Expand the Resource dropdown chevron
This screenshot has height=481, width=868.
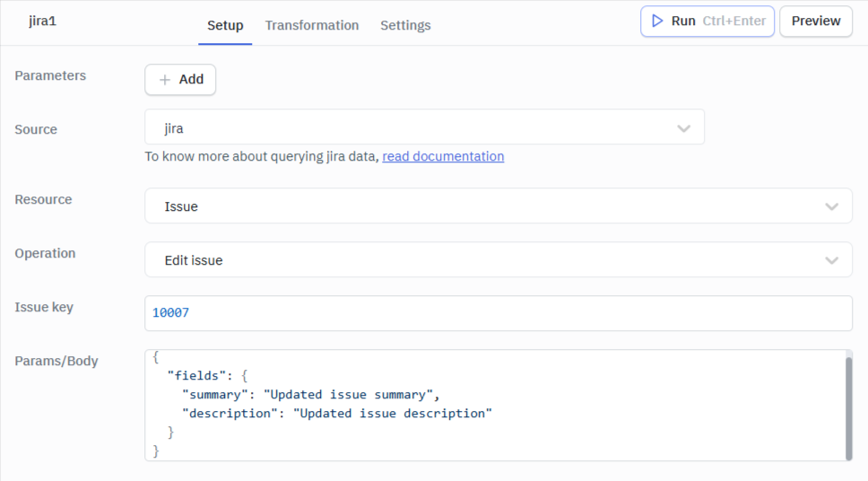click(831, 206)
